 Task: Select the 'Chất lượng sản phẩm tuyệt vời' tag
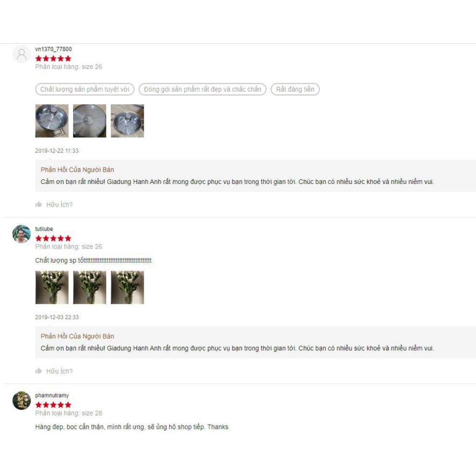(85, 89)
